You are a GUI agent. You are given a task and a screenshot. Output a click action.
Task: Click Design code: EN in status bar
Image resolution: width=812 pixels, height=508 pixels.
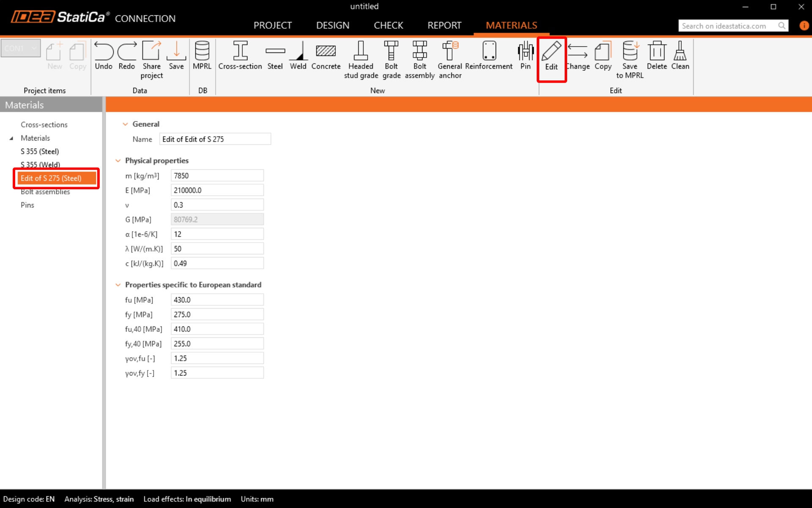(x=29, y=499)
